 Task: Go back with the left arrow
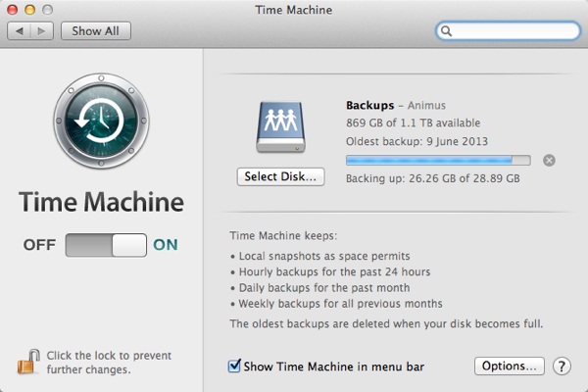click(x=21, y=31)
